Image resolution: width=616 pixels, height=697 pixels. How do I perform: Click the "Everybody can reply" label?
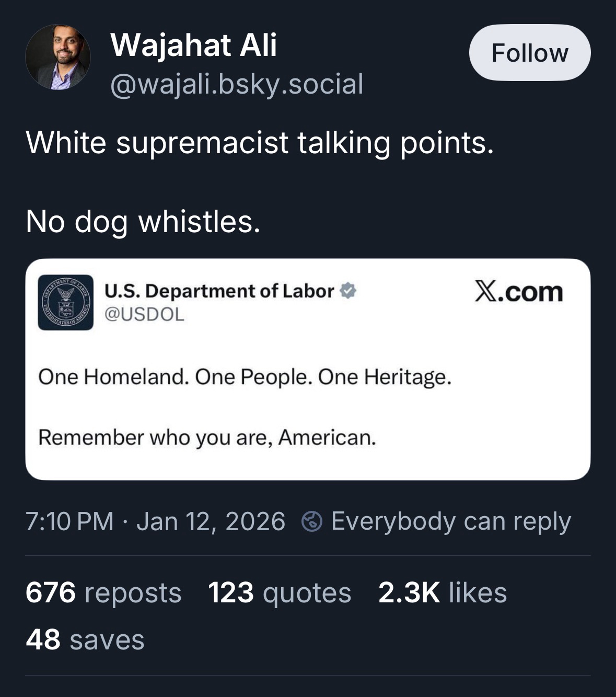450,521
